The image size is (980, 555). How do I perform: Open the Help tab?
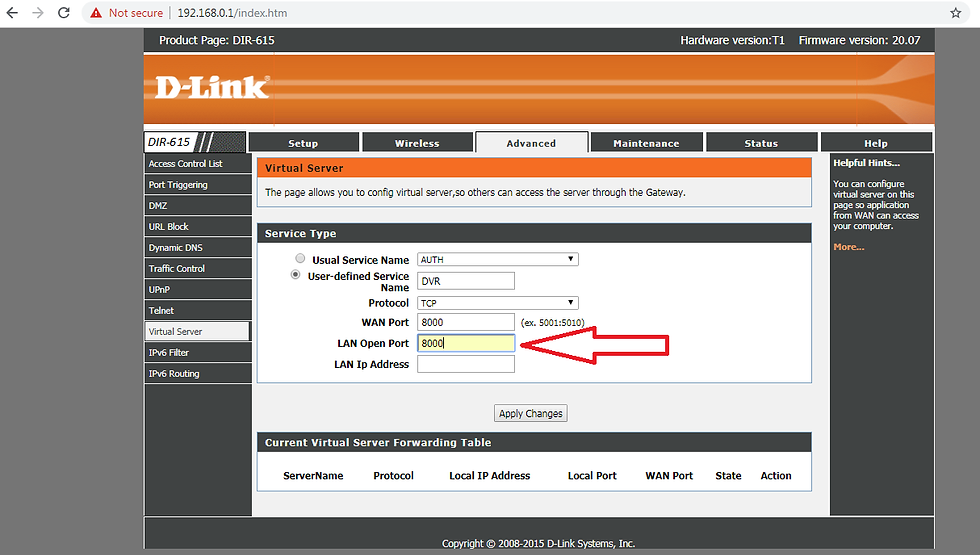click(x=876, y=143)
